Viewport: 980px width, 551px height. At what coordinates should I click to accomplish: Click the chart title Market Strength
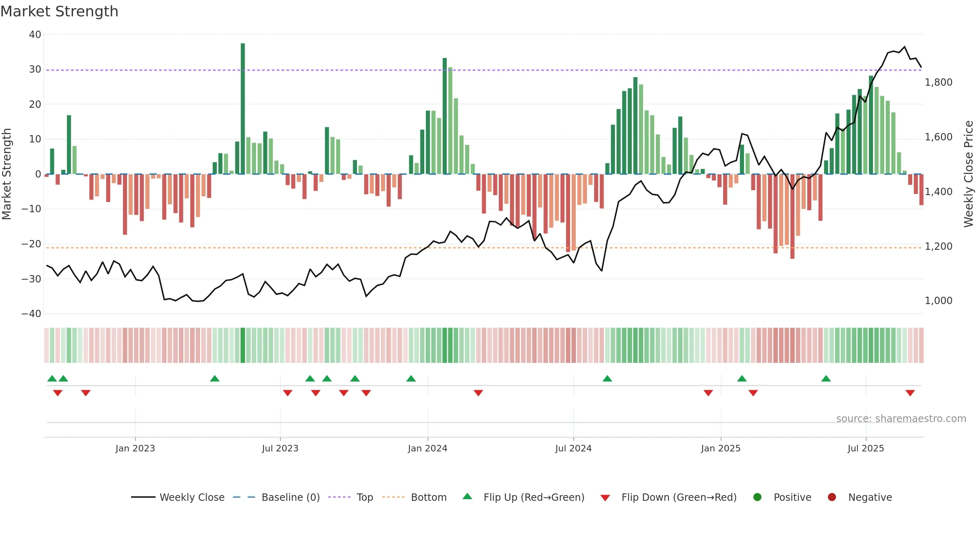tap(59, 11)
